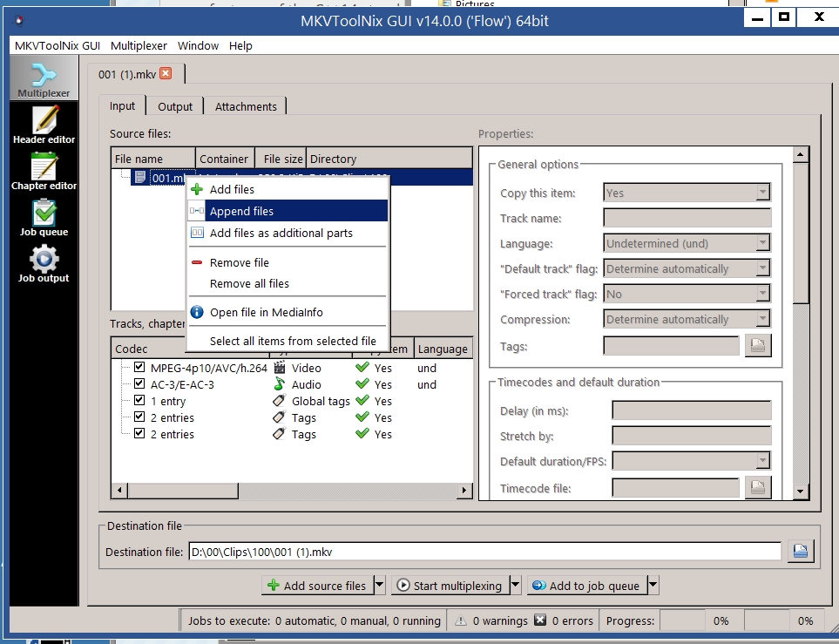
Task: Click the Properties panel scroll up arrow
Action: 800,155
